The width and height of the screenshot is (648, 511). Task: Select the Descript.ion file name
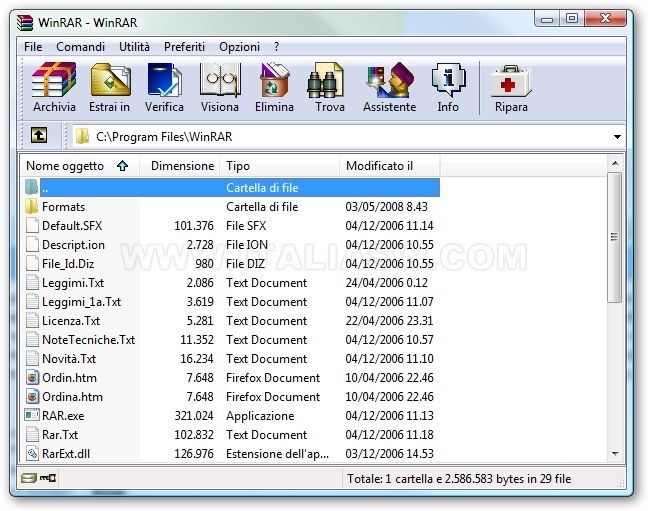point(73,244)
